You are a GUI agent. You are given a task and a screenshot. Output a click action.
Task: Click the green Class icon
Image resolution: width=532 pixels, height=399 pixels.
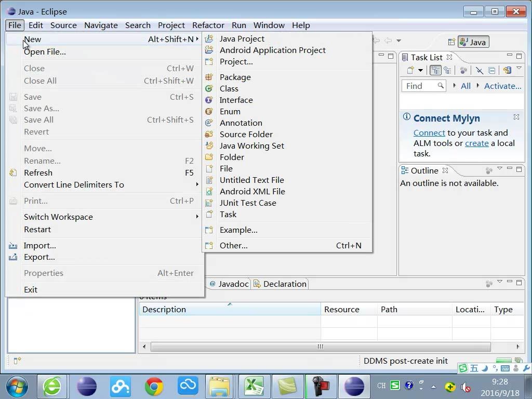click(x=209, y=88)
